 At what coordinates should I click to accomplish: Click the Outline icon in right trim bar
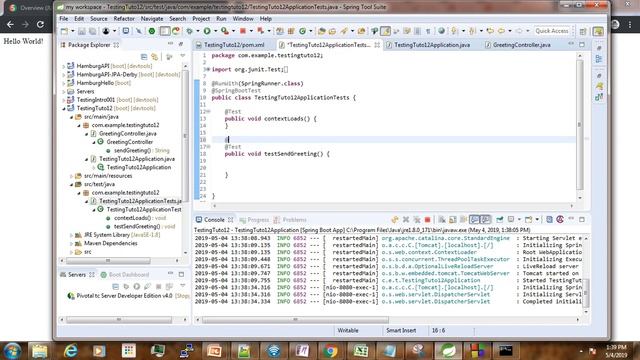pos(599,59)
